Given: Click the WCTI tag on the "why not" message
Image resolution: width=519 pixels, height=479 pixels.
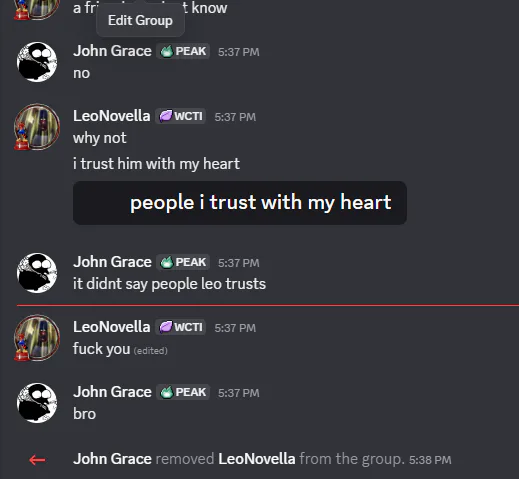Looking at the screenshot, I should tap(180, 116).
